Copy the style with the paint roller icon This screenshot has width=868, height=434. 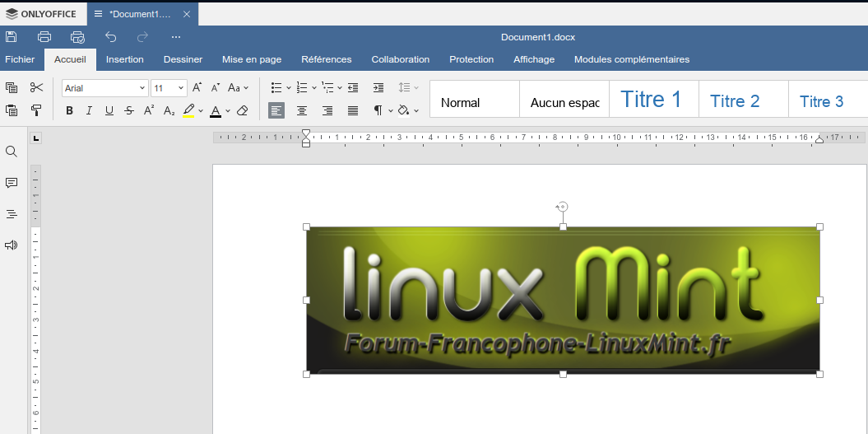pyautogui.click(x=36, y=110)
